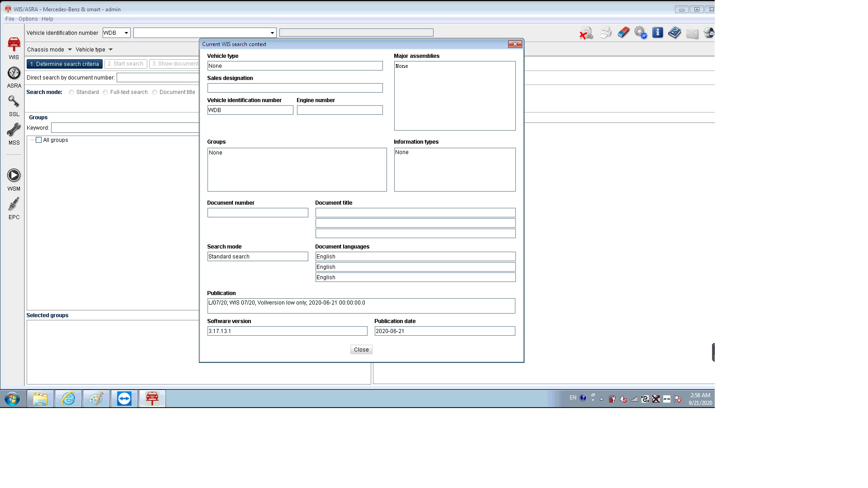Open the gear settings icon

tap(641, 33)
